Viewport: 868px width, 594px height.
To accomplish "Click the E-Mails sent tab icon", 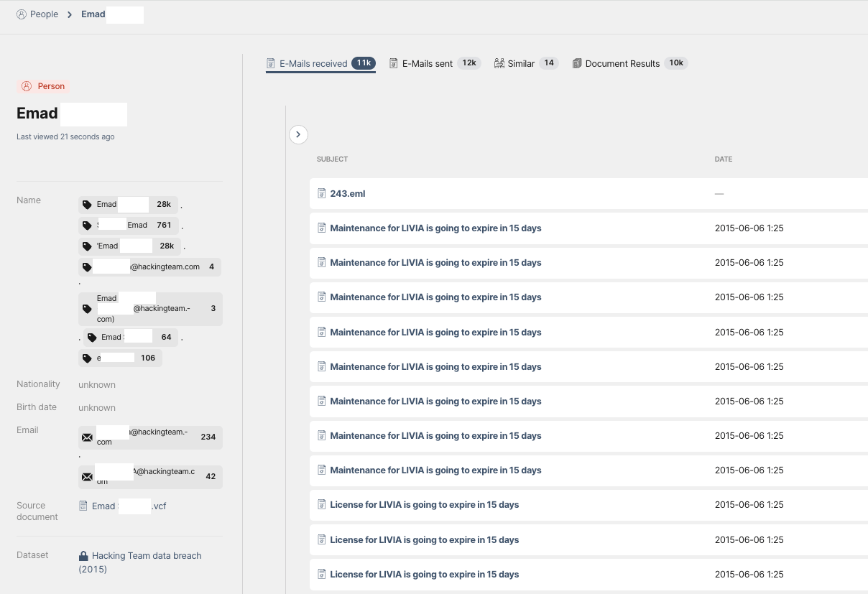I will [394, 63].
